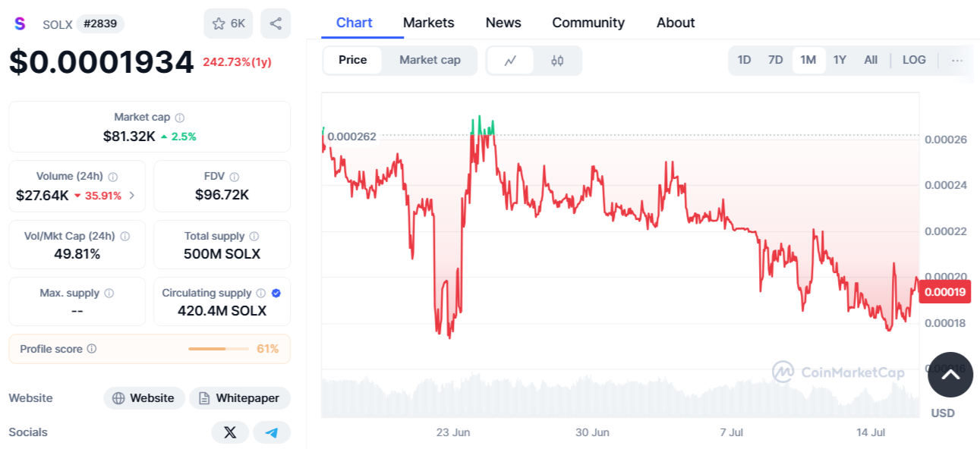Click the 49.81% Vol/Mkt Cap value

click(x=77, y=254)
